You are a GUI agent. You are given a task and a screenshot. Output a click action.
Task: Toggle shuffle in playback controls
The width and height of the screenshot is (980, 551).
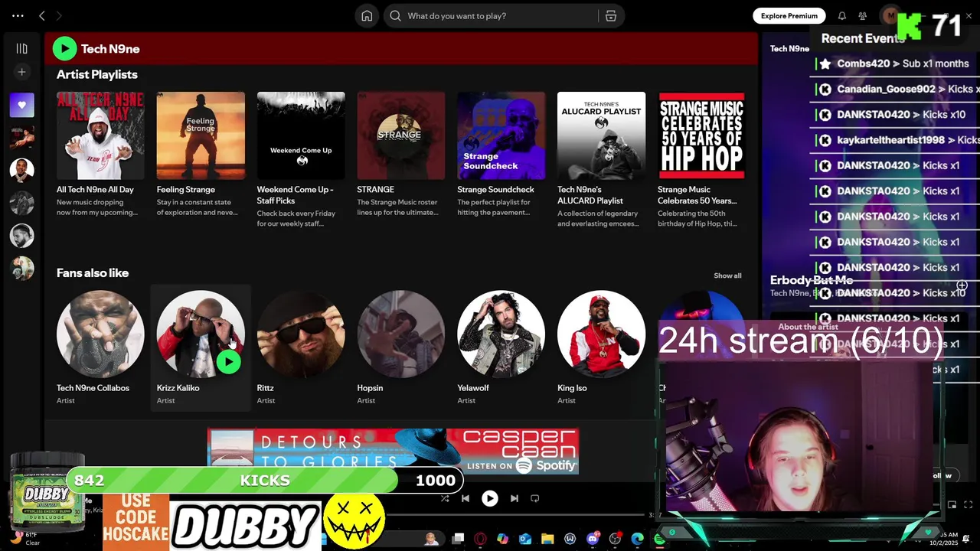pos(445,498)
